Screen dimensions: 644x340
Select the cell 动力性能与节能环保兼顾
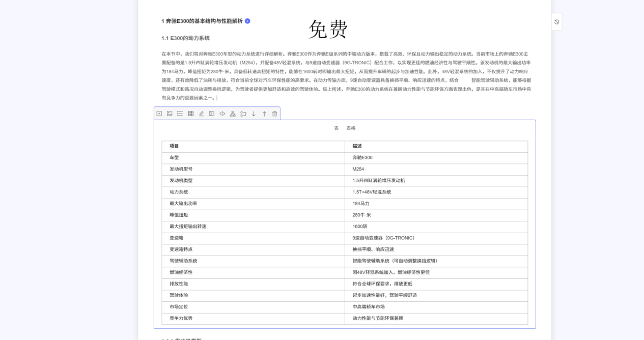[x=436, y=318]
